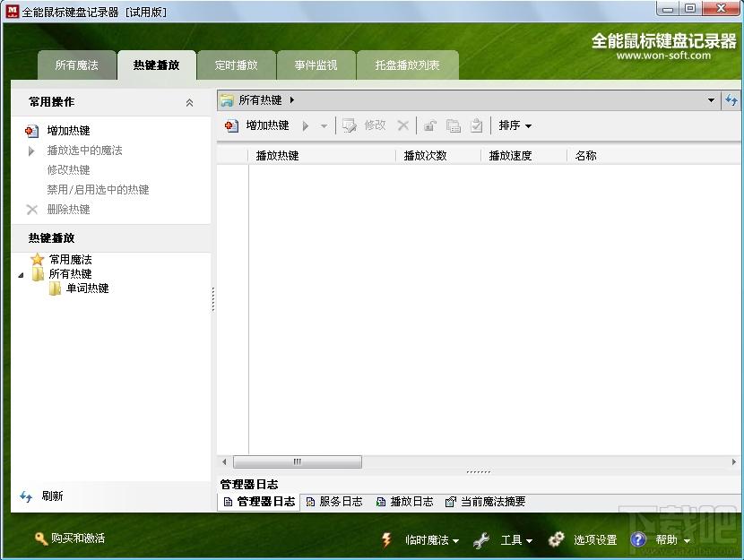Switch to the 事件监视 tab

[x=316, y=65]
